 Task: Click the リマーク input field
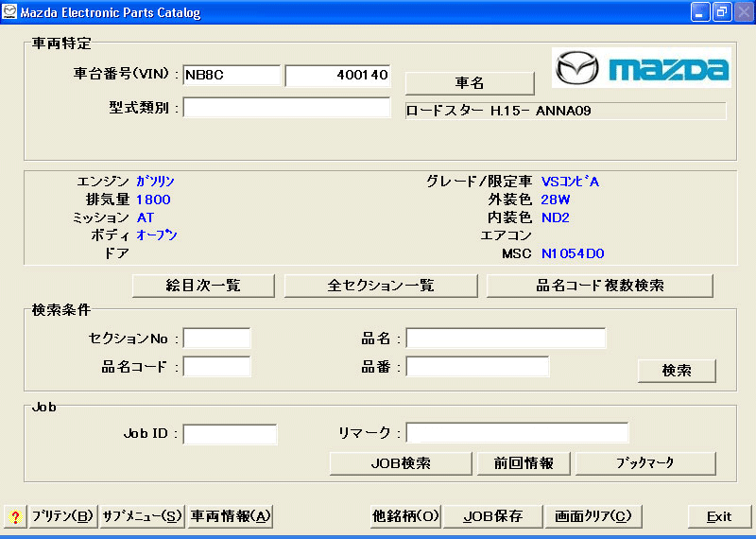tap(517, 433)
